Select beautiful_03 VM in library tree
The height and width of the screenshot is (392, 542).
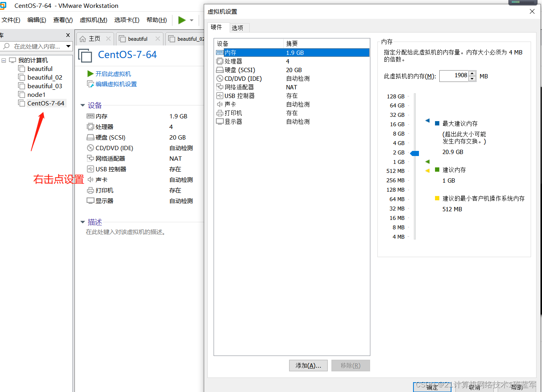tap(45, 86)
